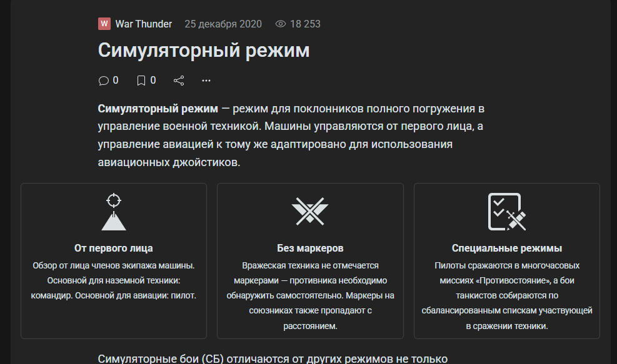Open comments via the speech bubble icon
Screen dimensions: 617x364
click(x=104, y=81)
